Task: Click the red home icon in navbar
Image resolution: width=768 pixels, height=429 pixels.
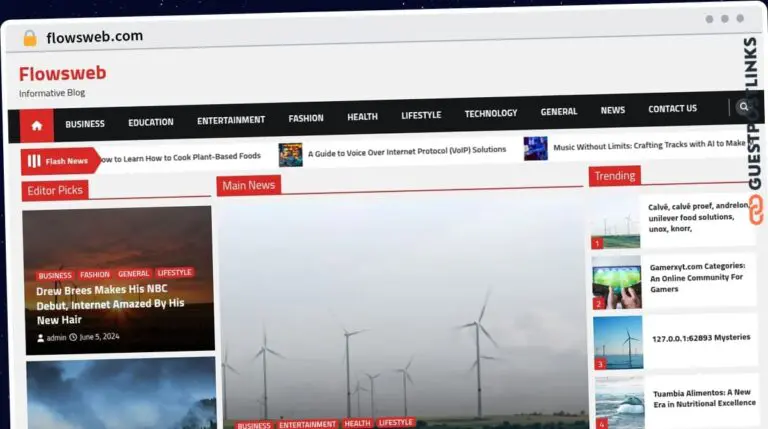Action: 37,126
